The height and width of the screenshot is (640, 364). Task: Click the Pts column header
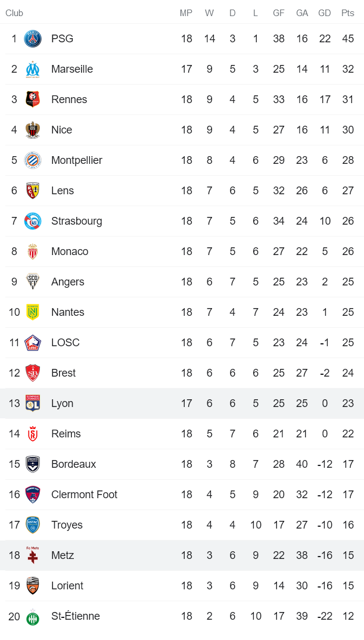pyautogui.click(x=348, y=13)
